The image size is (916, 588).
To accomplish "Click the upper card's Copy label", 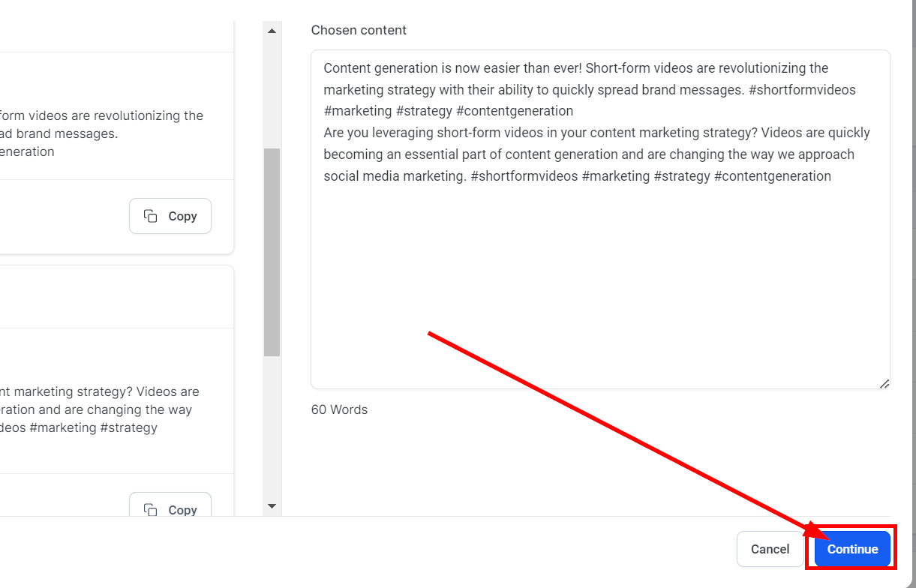I will 182,216.
